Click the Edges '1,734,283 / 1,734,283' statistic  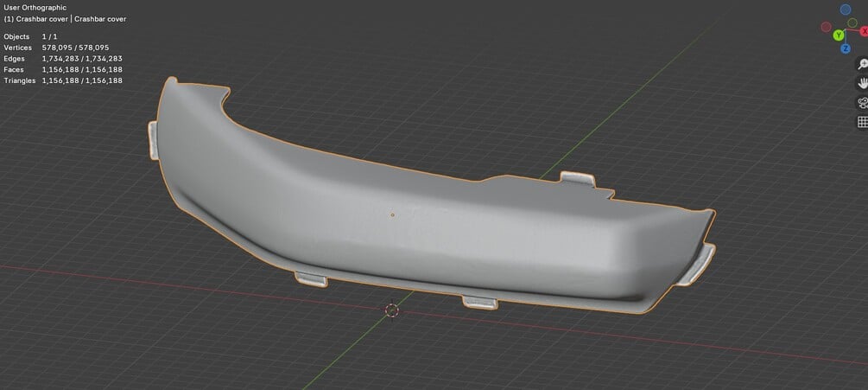[82, 58]
